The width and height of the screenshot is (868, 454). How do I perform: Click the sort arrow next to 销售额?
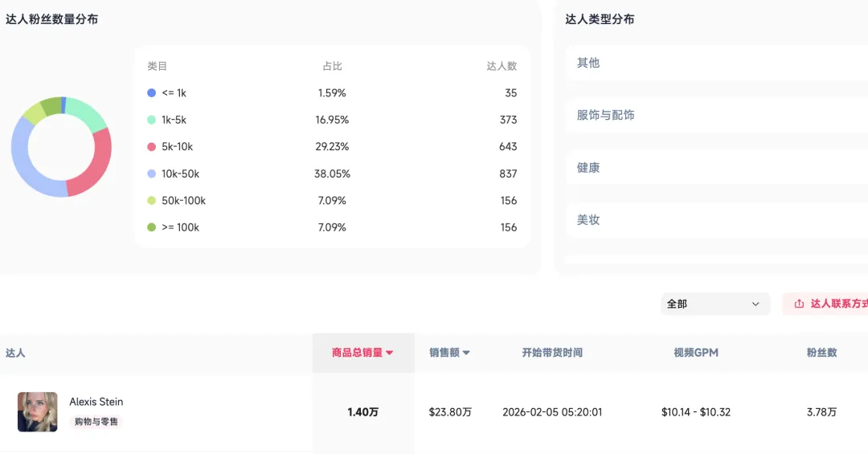point(466,353)
